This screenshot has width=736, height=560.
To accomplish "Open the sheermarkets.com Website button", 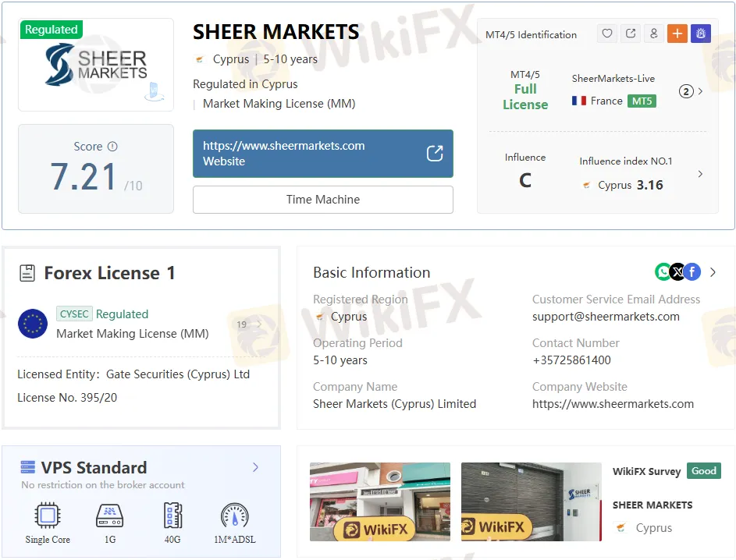I will [322, 154].
